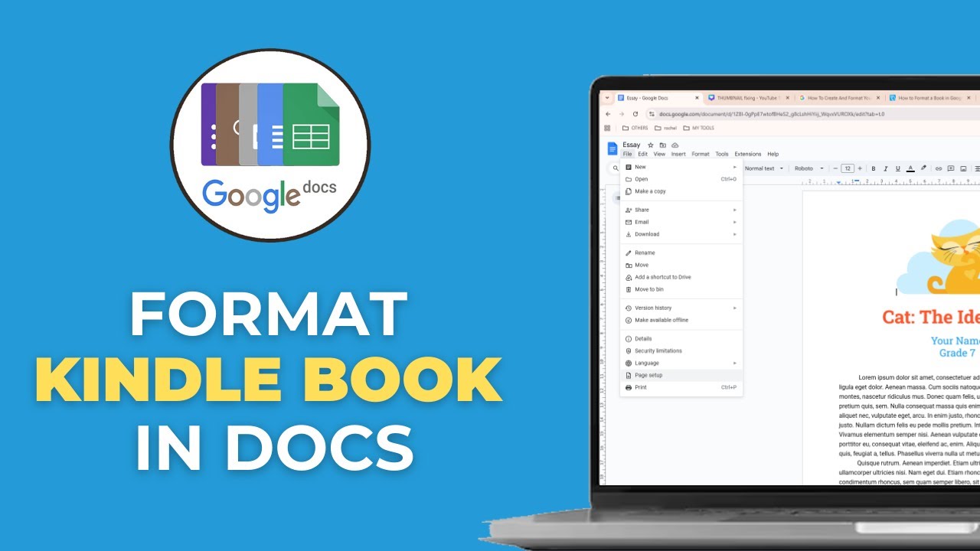Toggle italic formatting
The height and width of the screenshot is (551, 980).
point(886,168)
